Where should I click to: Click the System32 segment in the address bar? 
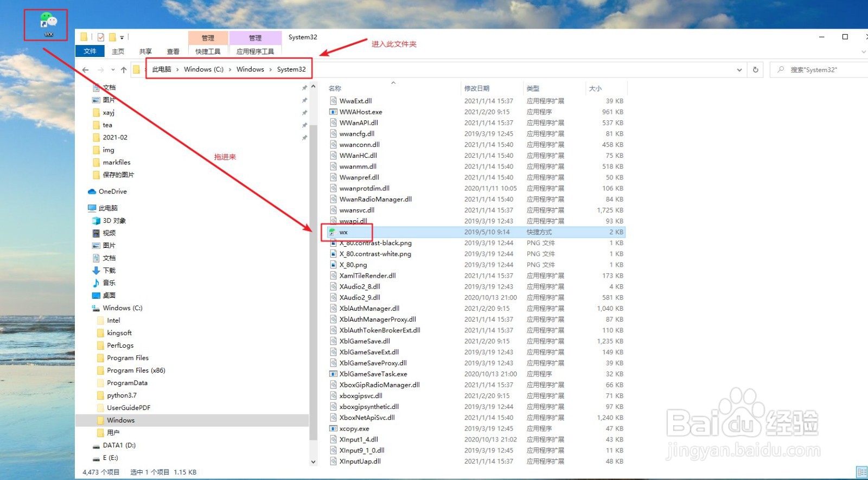coord(291,69)
